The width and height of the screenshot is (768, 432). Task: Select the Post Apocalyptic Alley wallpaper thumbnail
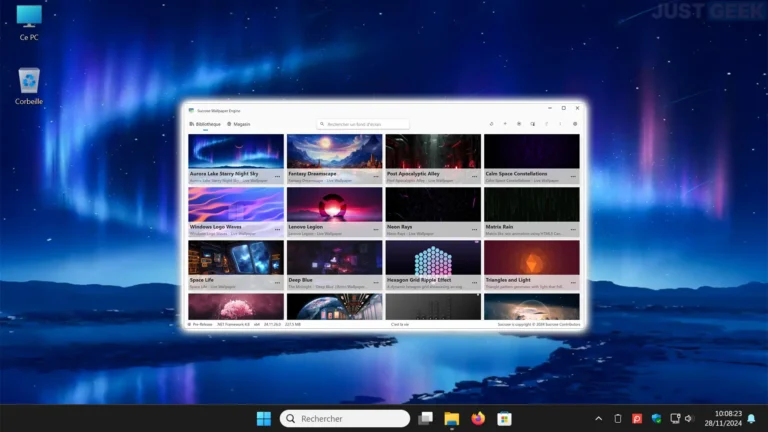pos(433,151)
